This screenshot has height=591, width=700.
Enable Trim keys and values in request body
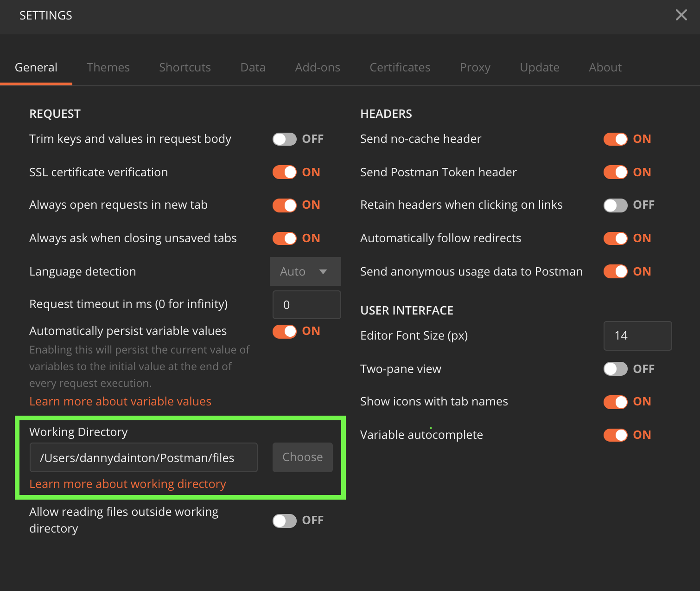pos(285,139)
